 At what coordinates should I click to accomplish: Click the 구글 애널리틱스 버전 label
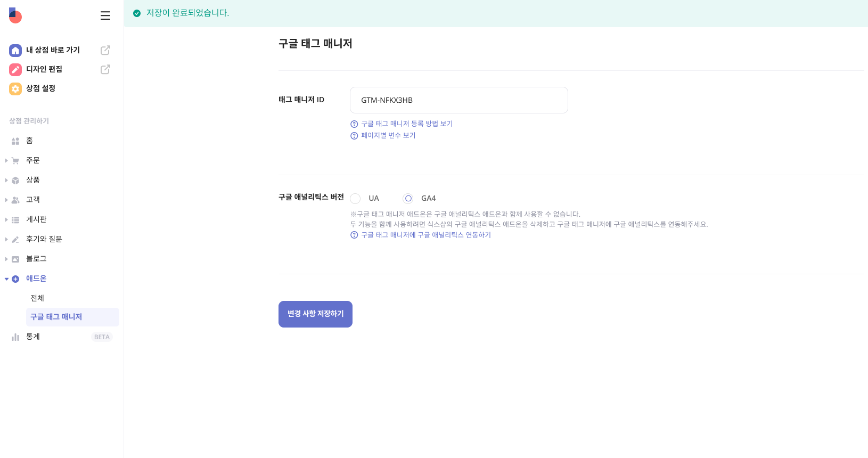(x=311, y=197)
